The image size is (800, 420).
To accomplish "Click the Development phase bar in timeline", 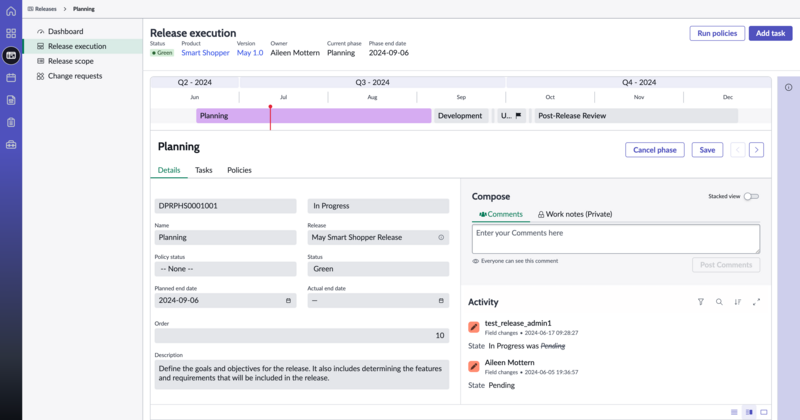I will 461,116.
